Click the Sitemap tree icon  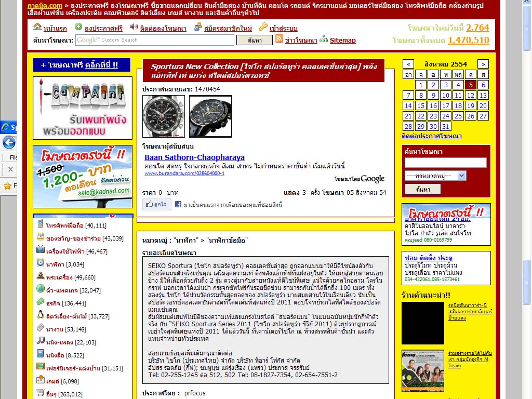[x=324, y=38]
